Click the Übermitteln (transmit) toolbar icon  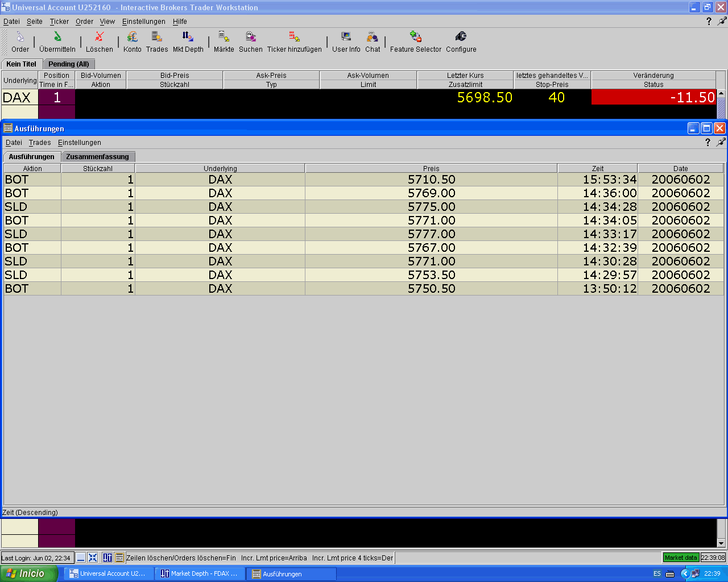tap(57, 37)
